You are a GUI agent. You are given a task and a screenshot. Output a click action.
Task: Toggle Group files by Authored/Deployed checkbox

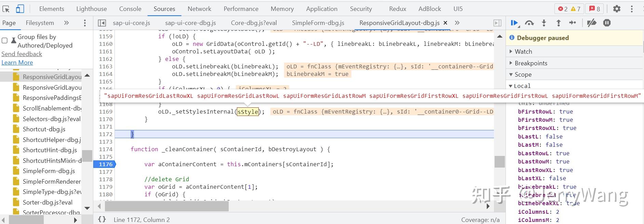click(x=4, y=41)
